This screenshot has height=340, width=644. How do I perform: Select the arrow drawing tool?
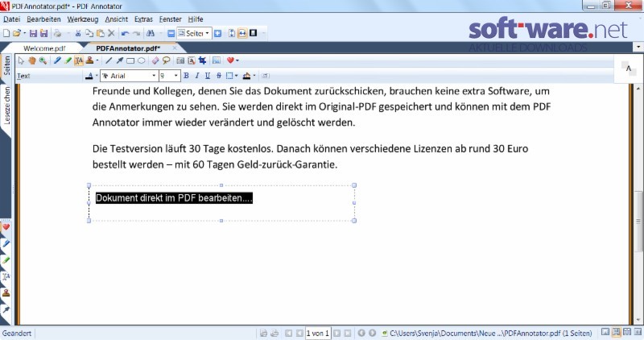(x=119, y=61)
